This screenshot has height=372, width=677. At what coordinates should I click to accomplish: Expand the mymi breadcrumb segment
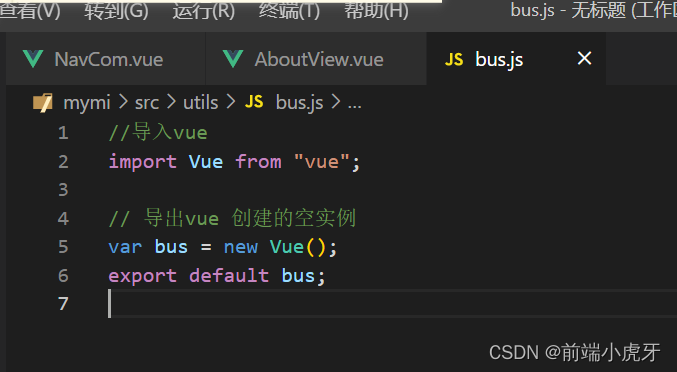pos(87,103)
